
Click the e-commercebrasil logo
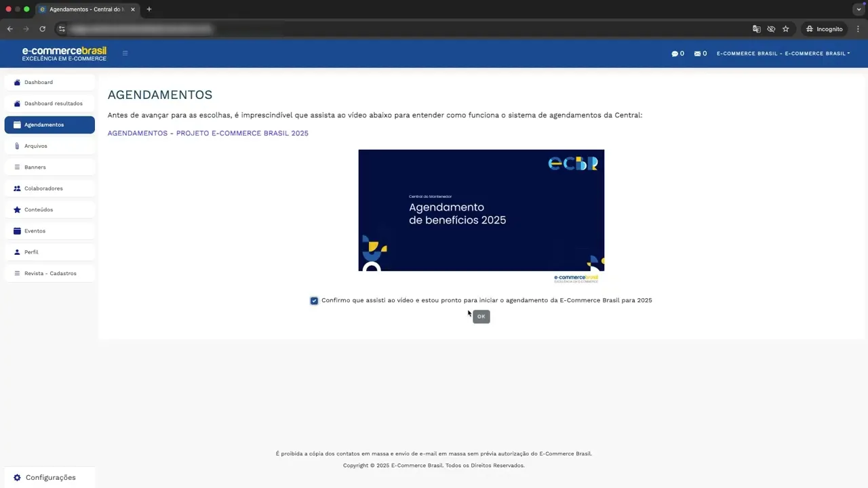coord(64,54)
